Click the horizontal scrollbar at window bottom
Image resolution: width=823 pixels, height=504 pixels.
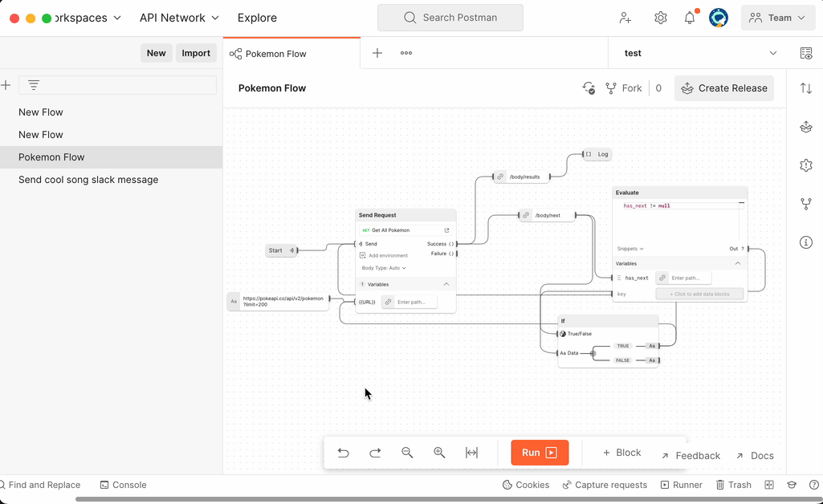click(449, 499)
